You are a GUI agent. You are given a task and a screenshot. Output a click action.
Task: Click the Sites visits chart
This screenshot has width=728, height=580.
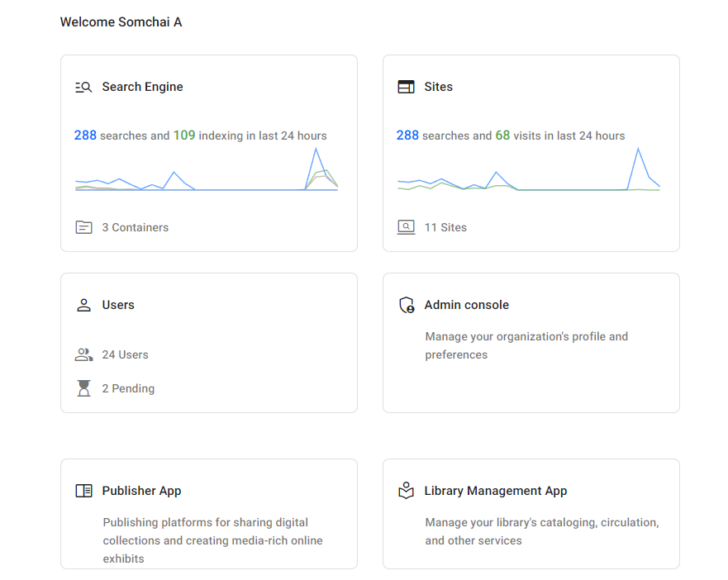coord(529,174)
